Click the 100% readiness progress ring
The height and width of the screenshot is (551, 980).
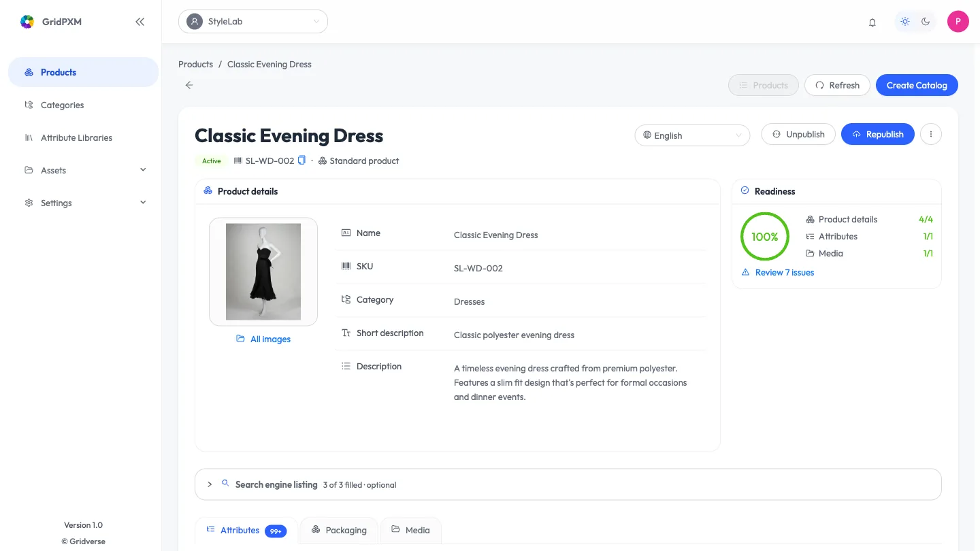click(x=765, y=237)
